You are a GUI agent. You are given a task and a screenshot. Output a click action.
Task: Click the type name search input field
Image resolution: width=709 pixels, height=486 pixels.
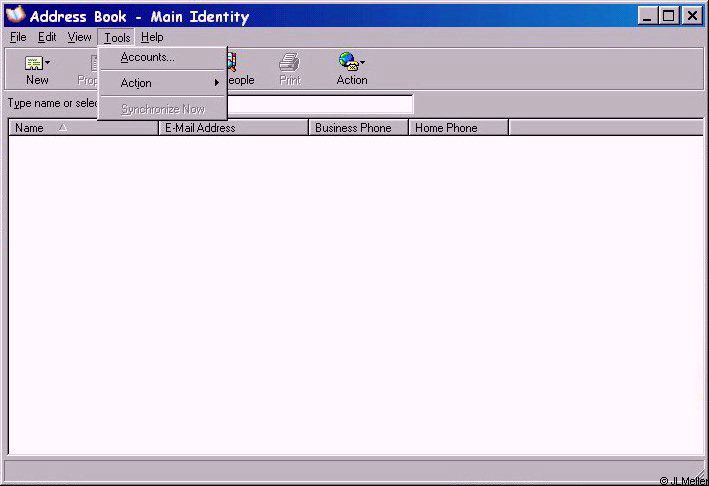[x=320, y=104]
